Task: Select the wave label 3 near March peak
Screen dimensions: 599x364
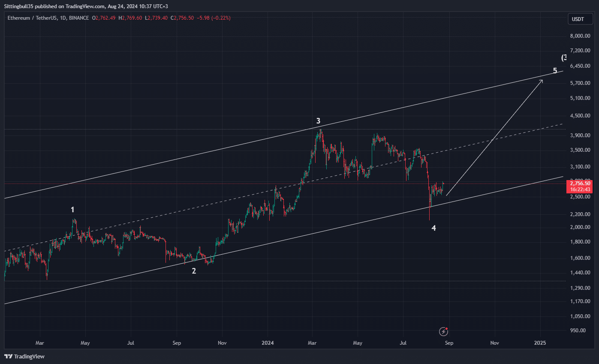Action: point(319,121)
